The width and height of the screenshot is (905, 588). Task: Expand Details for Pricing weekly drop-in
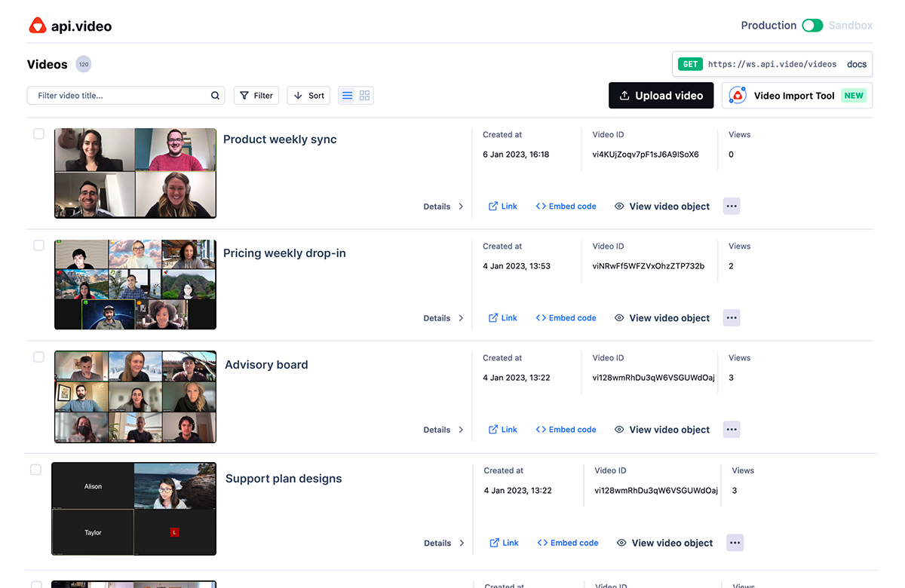click(x=443, y=318)
